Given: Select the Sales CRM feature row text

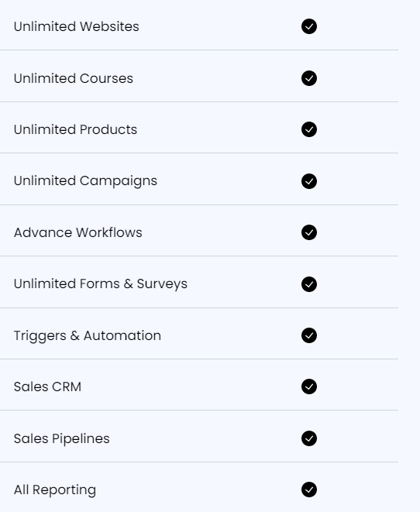Looking at the screenshot, I should tap(48, 387).
